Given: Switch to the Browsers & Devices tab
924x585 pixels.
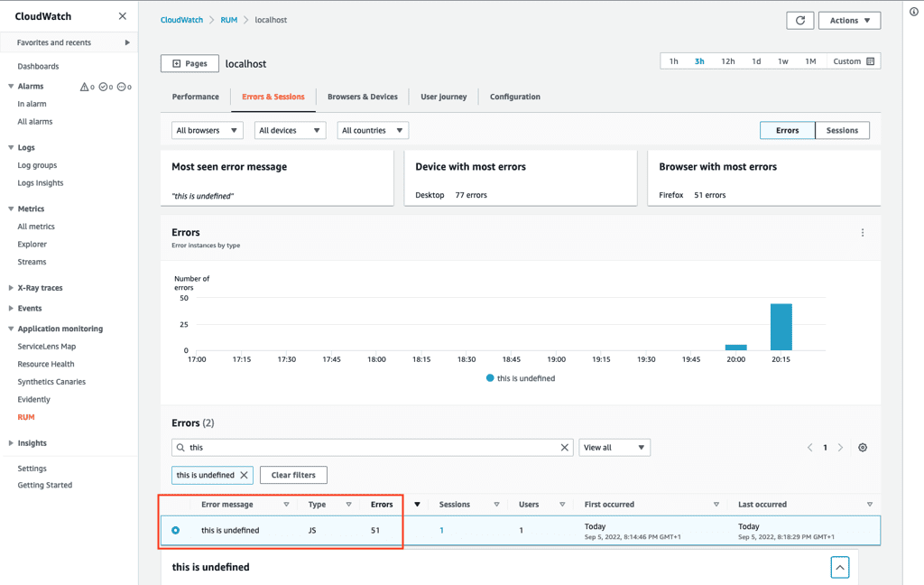Looking at the screenshot, I should 363,97.
